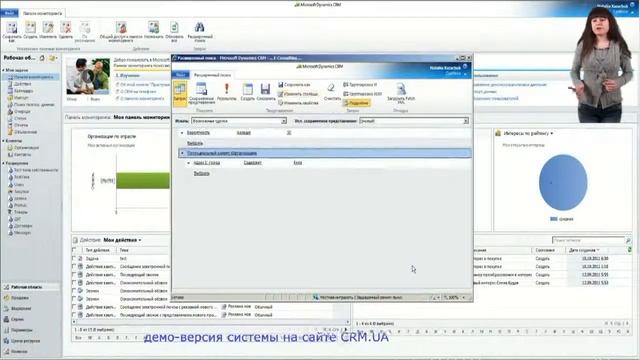Viewport: 640px width, 360px height.
Task: Click home icon in workplace navigation header
Action: pyautogui.click(x=42, y=58)
